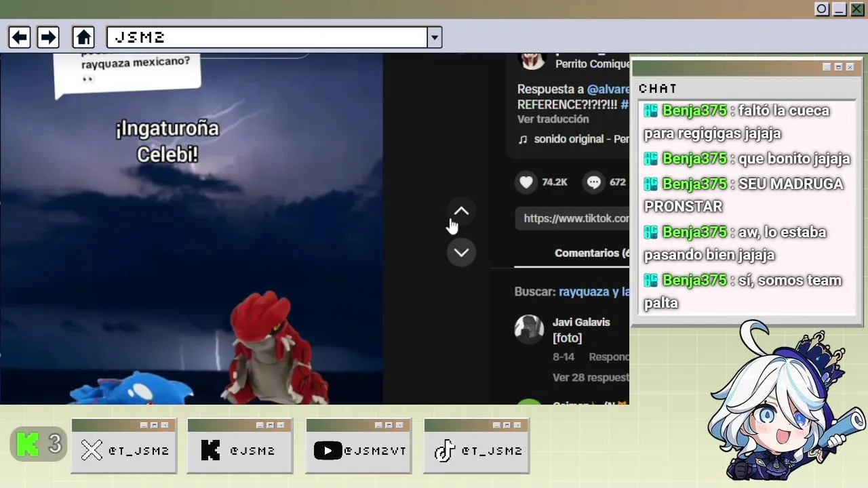This screenshot has height=488, width=868.
Task: Go to previous TikTok video with up chevron
Action: click(461, 211)
